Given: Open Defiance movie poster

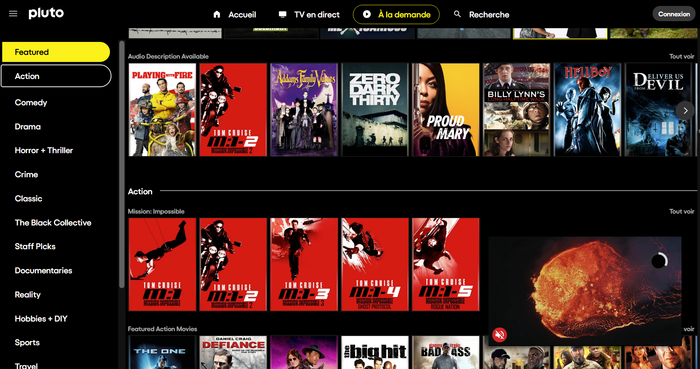Looking at the screenshot, I should coord(233,352).
